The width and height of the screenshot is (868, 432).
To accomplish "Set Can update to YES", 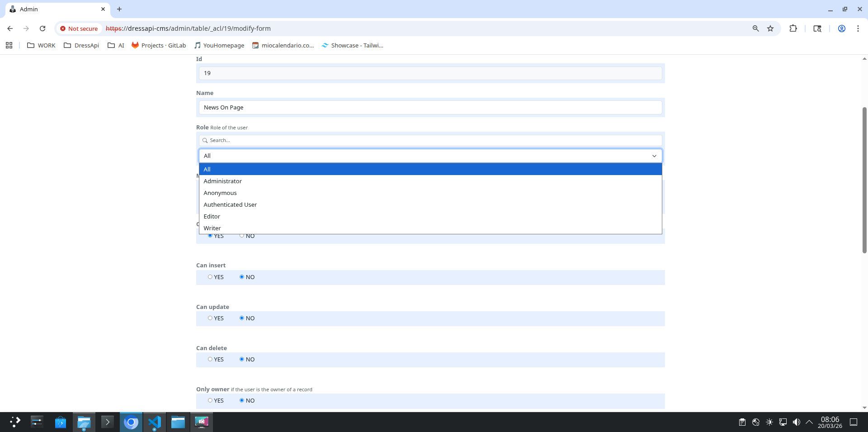I will coord(210,318).
